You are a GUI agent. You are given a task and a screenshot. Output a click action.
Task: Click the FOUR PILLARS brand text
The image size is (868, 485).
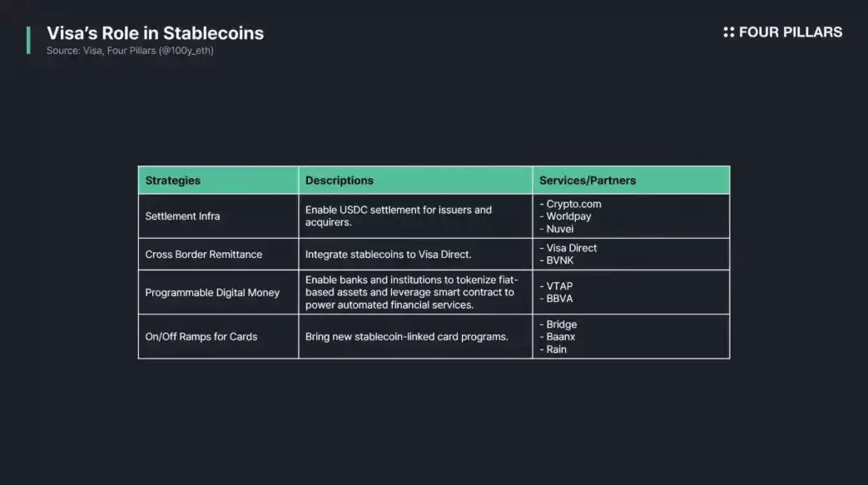click(791, 32)
